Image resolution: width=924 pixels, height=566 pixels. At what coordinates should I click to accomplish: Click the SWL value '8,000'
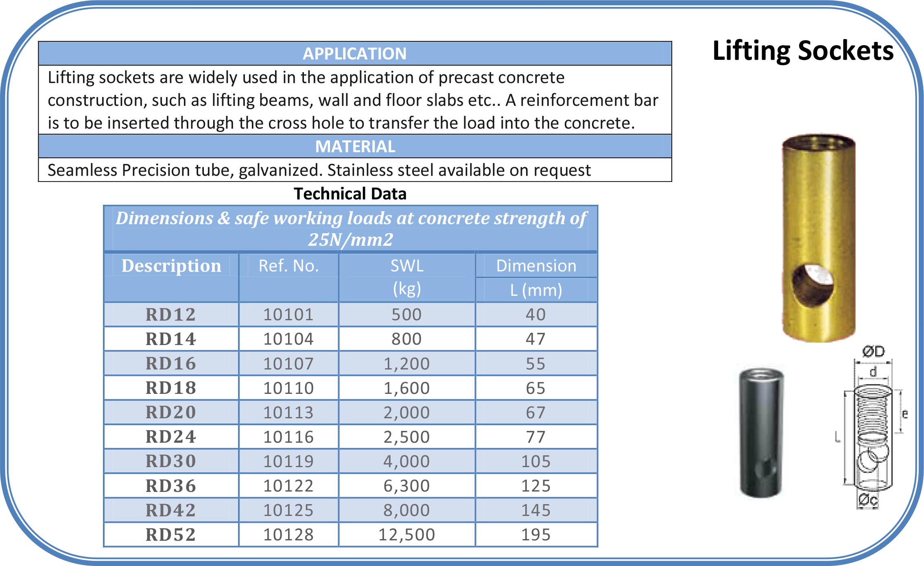pos(407,510)
